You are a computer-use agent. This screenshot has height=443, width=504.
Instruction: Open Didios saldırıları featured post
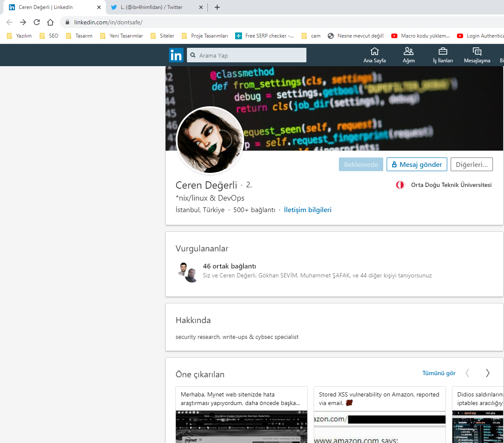[x=478, y=415]
